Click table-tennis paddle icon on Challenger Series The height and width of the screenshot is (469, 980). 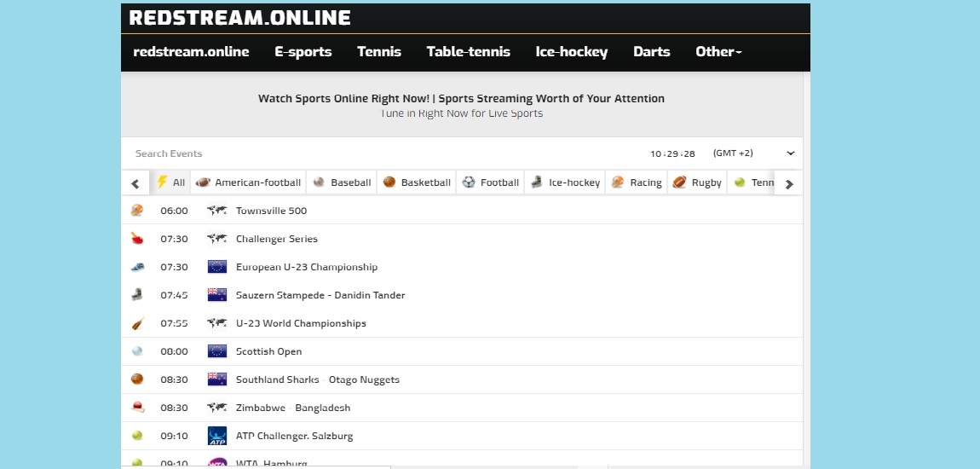click(137, 238)
